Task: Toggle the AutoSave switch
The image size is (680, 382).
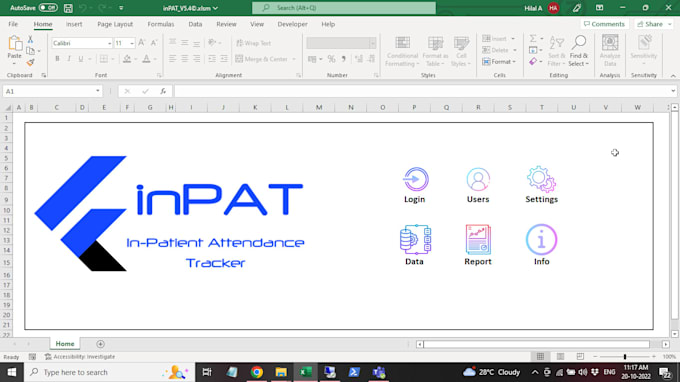Action: pos(48,8)
